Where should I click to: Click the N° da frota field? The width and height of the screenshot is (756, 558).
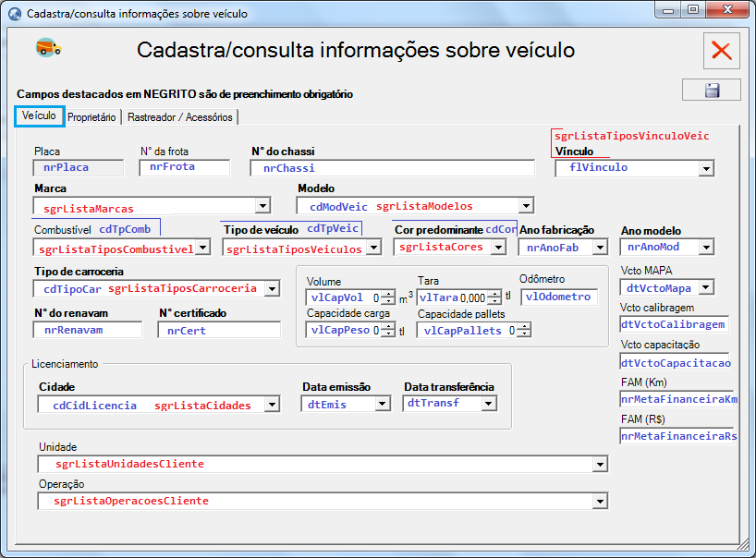[184, 167]
